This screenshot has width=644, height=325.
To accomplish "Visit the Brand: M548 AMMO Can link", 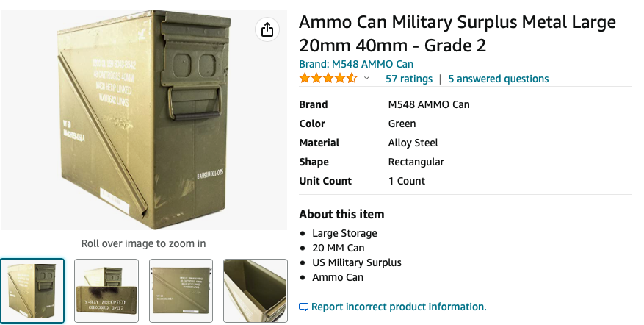I will coord(356,64).
